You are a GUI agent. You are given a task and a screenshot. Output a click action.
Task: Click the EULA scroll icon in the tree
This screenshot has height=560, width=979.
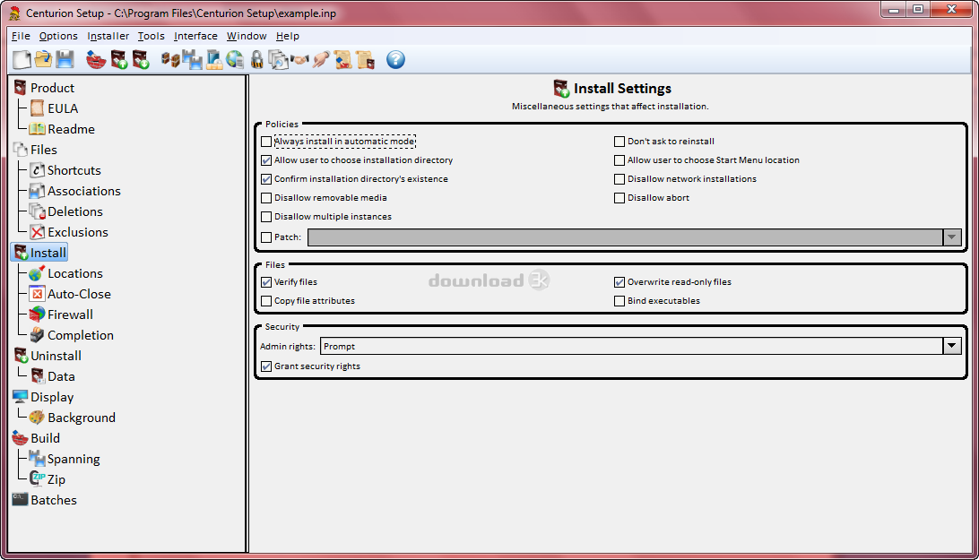(x=38, y=108)
